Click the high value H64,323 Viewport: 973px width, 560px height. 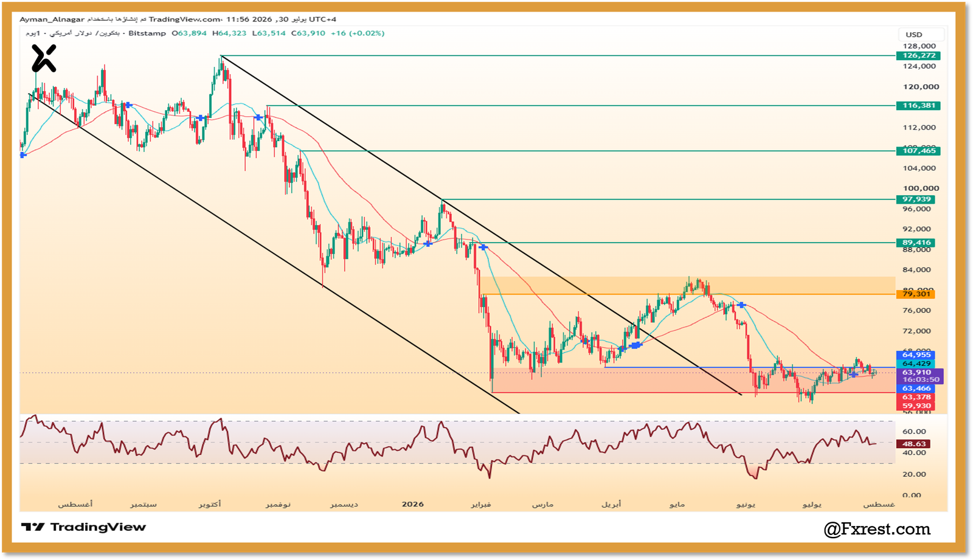(x=229, y=33)
